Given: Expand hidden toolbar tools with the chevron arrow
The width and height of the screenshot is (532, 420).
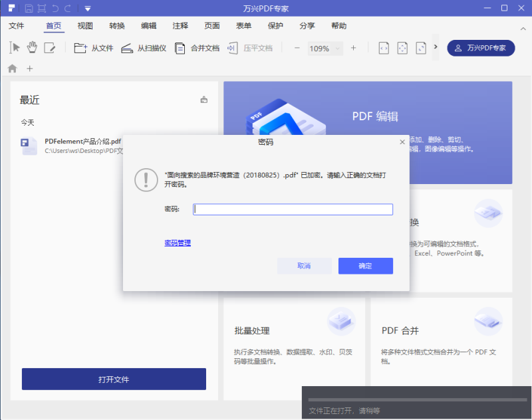Looking at the screenshot, I should click(437, 48).
